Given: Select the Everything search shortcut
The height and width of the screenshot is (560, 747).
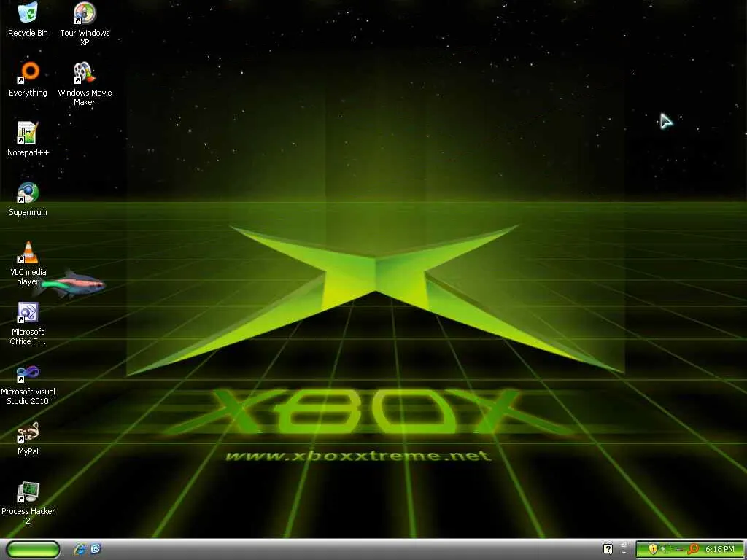Looking at the screenshot, I should pos(28,79).
